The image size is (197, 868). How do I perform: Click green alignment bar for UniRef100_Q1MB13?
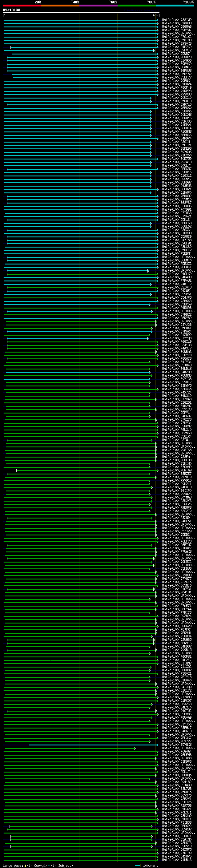pos(81,860)
